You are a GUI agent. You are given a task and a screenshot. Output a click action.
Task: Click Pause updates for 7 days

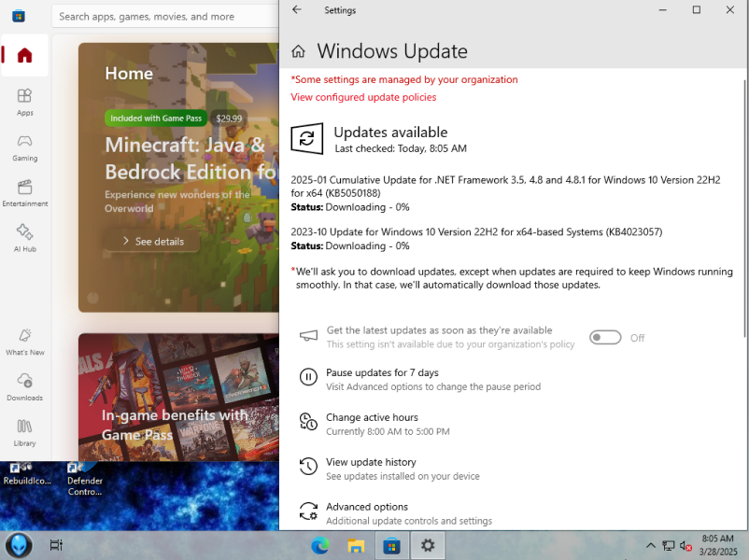point(382,372)
